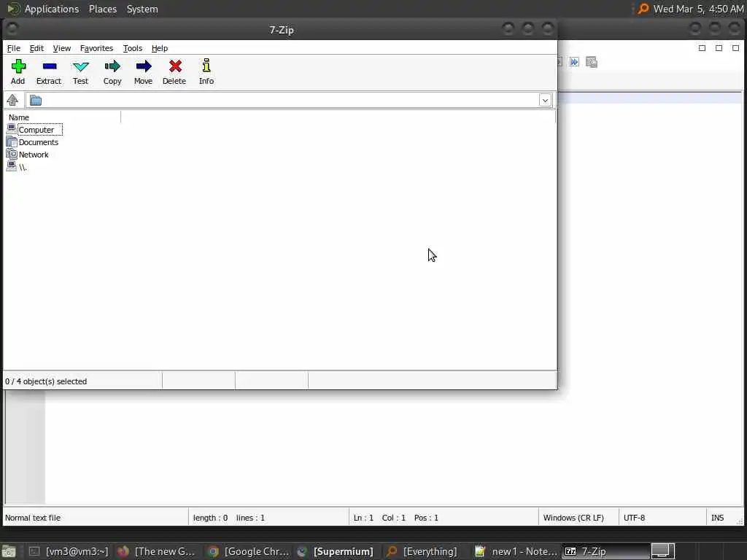The image size is (747, 560).
Task: Click 'Windows (CR LF)' in the Notepad++ status bar
Action: pos(573,518)
